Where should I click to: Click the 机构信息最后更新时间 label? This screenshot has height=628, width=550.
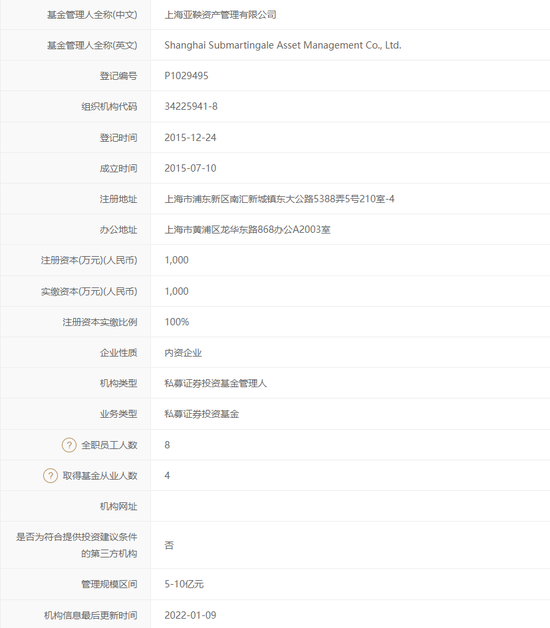click(91, 615)
